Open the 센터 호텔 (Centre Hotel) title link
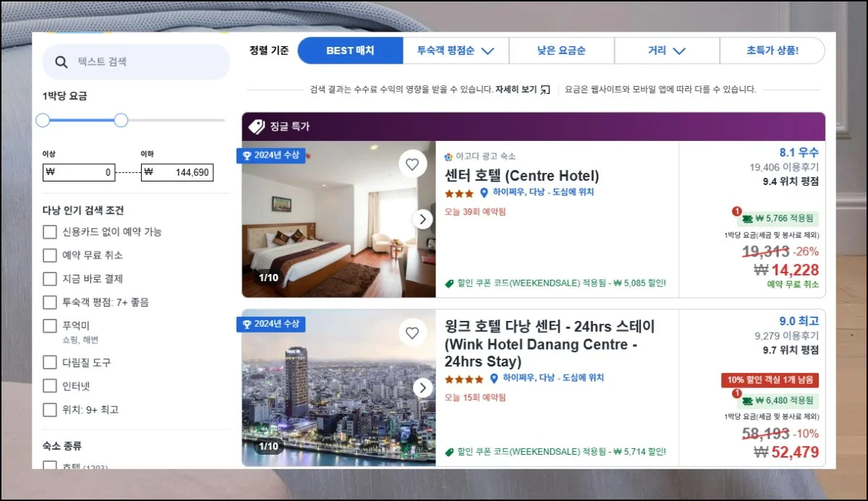 pyautogui.click(x=522, y=176)
